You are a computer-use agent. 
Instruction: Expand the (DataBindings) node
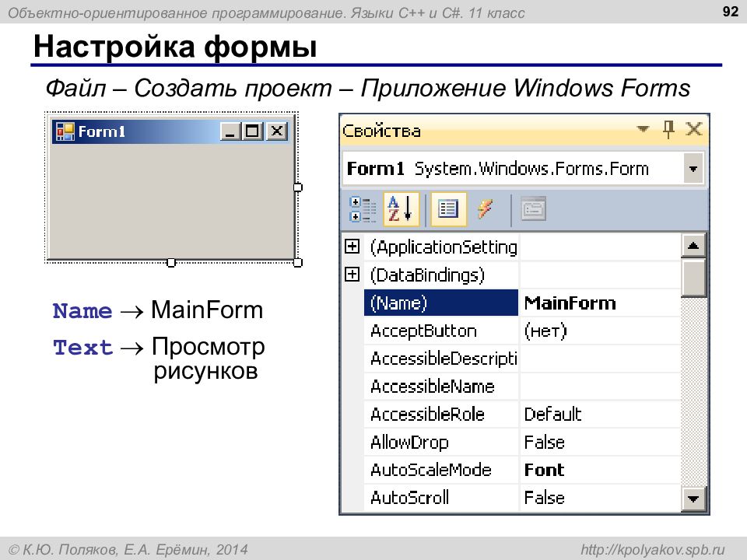pos(352,275)
